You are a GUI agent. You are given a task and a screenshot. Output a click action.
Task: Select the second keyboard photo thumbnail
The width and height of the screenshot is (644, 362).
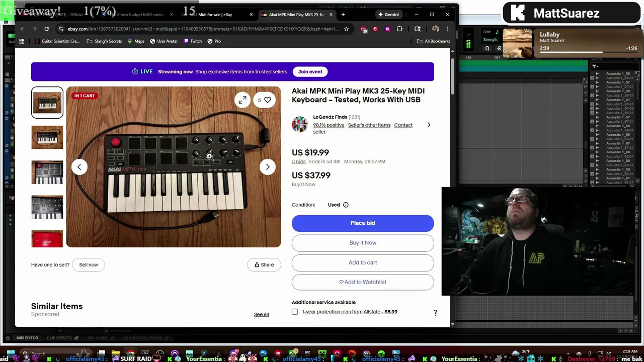(x=47, y=137)
